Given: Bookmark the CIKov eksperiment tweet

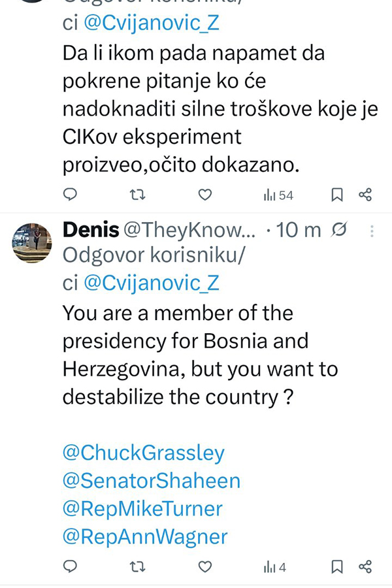Looking at the screenshot, I should tap(337, 195).
